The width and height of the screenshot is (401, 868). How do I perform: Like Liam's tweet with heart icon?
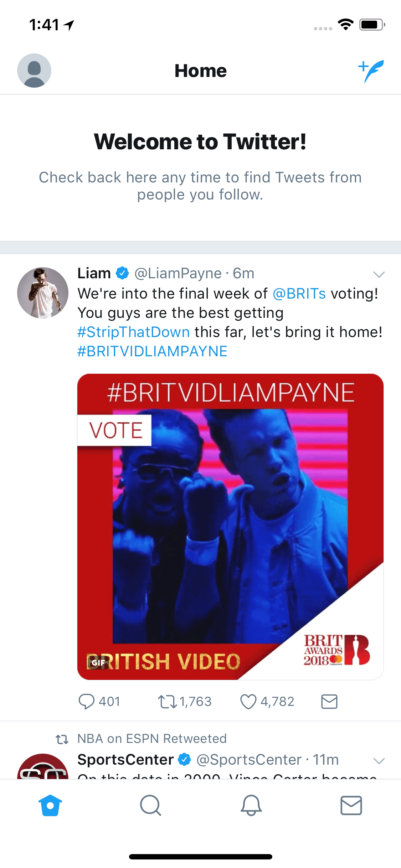click(248, 702)
